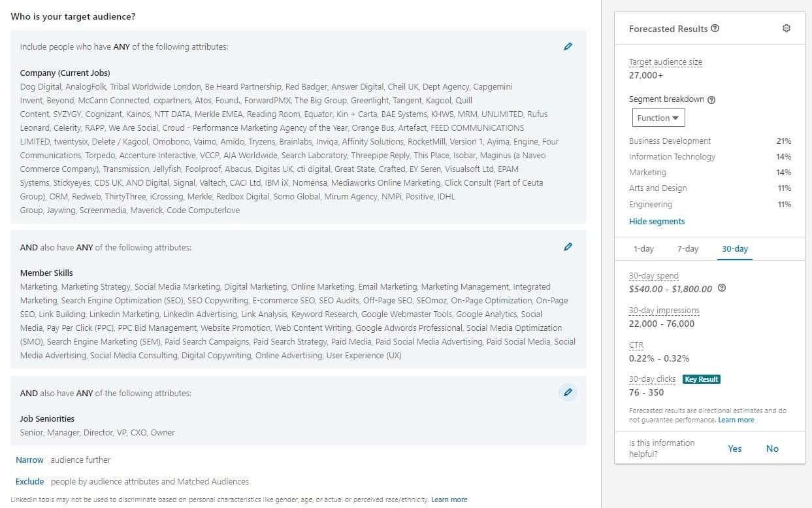Click the Target audience size label

click(665, 62)
